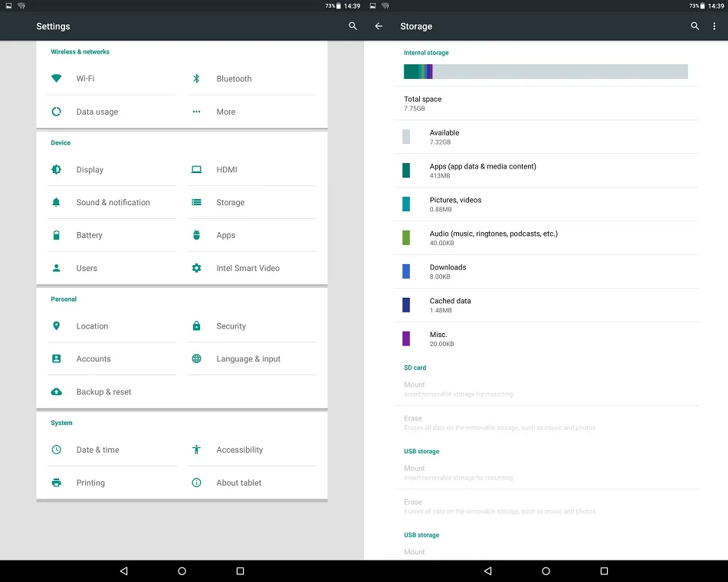Open Language & input text entry
The image size is (728, 582).
click(x=248, y=358)
